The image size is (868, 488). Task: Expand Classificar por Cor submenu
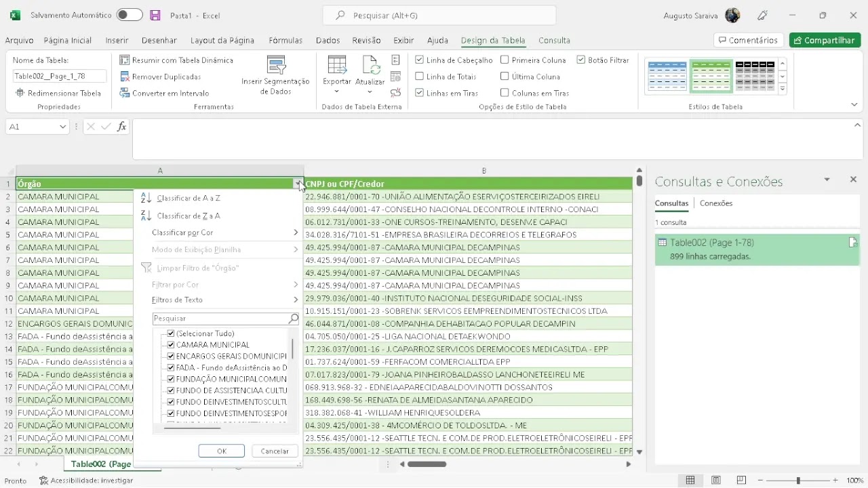[x=296, y=233]
